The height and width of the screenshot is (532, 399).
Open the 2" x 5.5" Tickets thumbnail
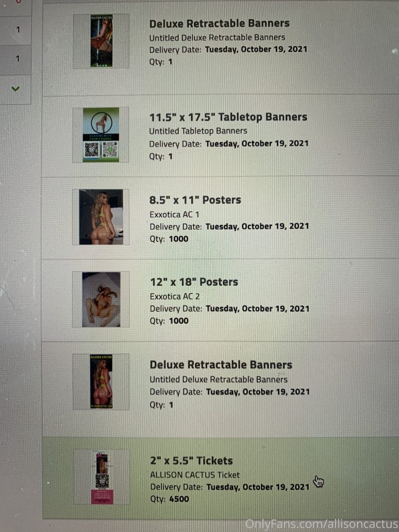pos(102,477)
